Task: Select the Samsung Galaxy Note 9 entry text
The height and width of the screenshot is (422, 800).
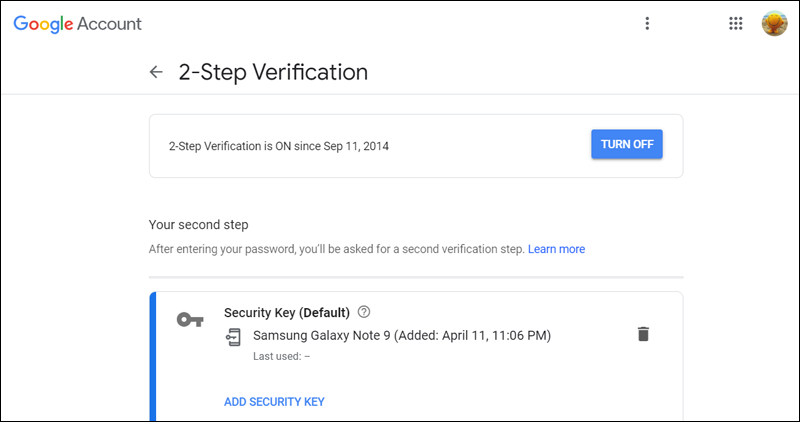Action: (x=402, y=335)
